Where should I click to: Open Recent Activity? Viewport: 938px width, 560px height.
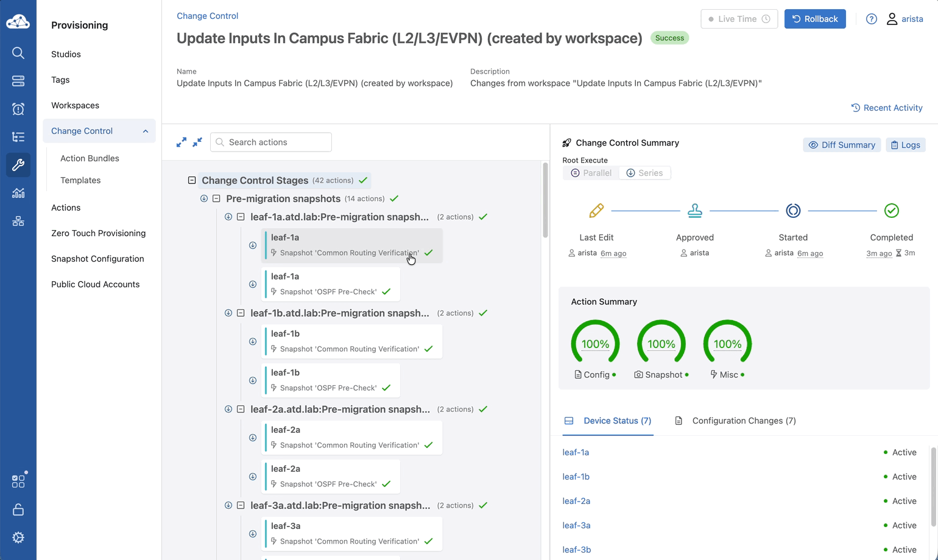click(x=887, y=108)
